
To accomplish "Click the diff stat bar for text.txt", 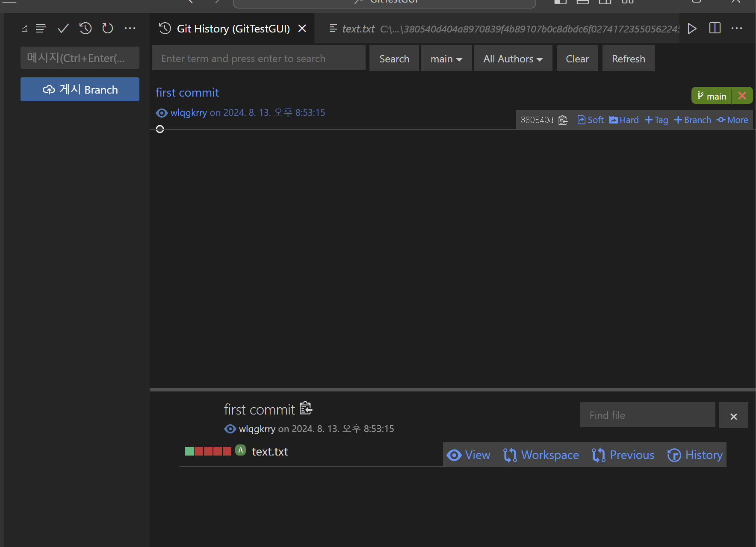I will [x=208, y=451].
